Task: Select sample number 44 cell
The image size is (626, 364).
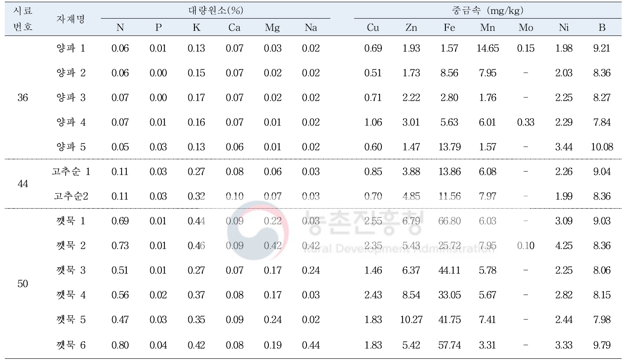Action: coord(23,184)
